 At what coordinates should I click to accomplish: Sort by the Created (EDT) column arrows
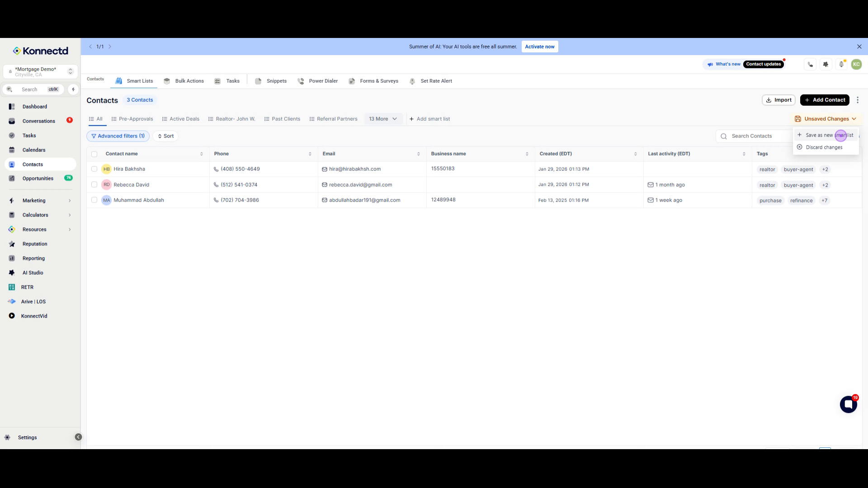tap(636, 154)
